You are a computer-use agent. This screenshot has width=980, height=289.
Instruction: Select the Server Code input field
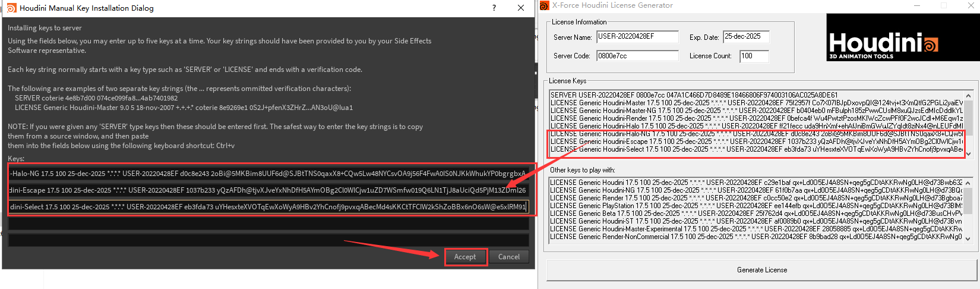click(637, 56)
